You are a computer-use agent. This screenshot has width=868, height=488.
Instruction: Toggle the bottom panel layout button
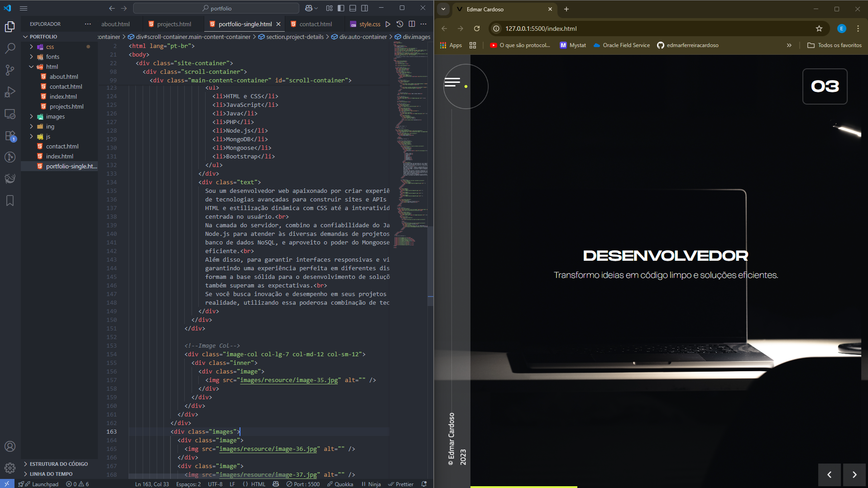pos(353,8)
